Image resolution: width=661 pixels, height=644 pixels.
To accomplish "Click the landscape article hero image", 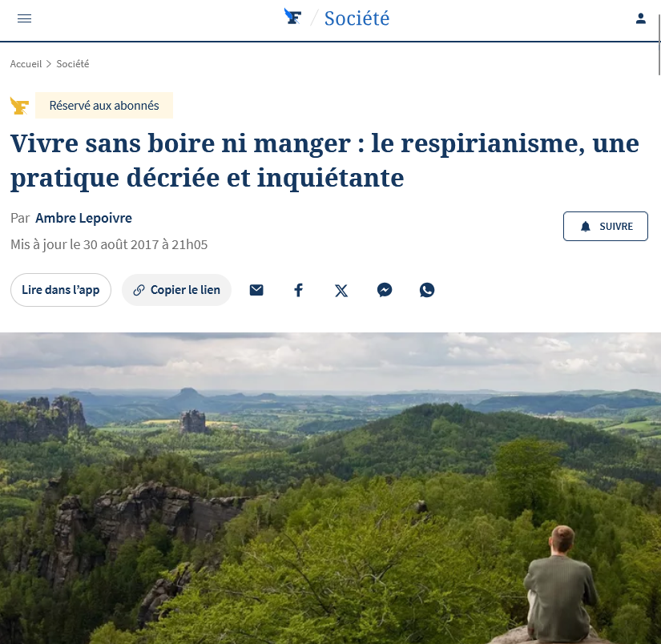I will [330, 488].
